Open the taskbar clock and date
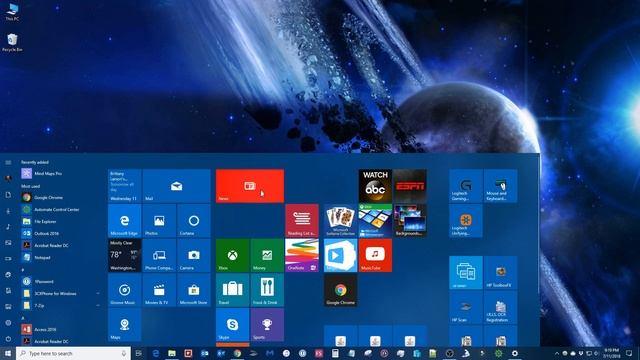The image size is (640, 360). pos(611,353)
